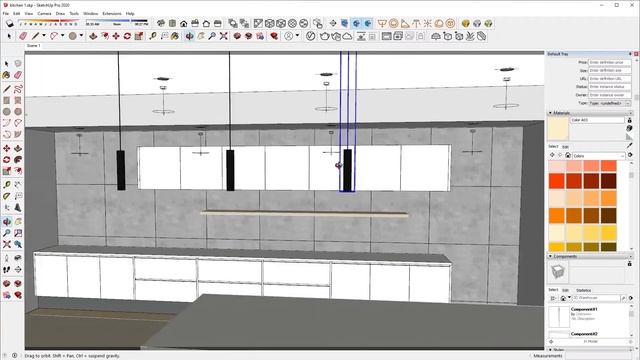The width and height of the screenshot is (640, 360).
Task: Click the material name field Color A03
Action: coord(597,120)
